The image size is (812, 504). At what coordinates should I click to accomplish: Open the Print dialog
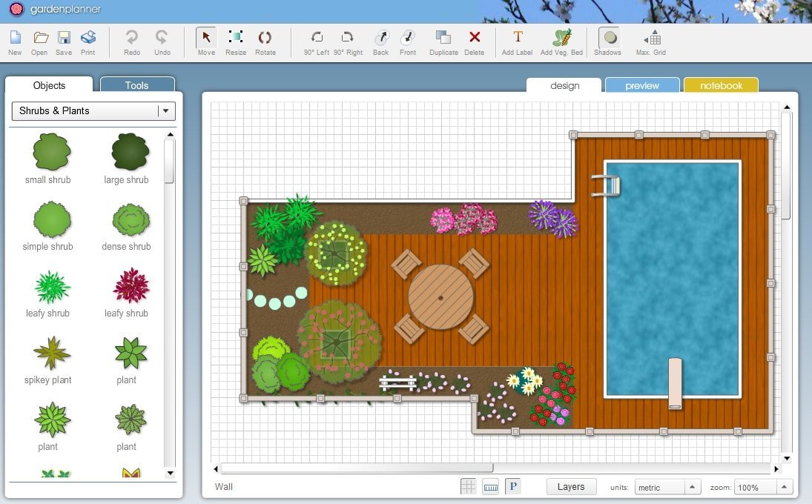click(88, 42)
